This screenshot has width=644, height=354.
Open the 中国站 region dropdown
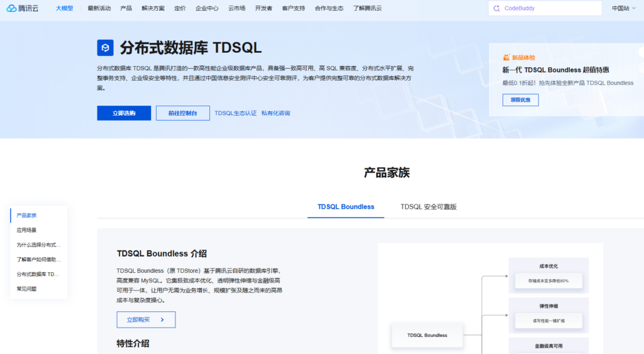coord(623,8)
